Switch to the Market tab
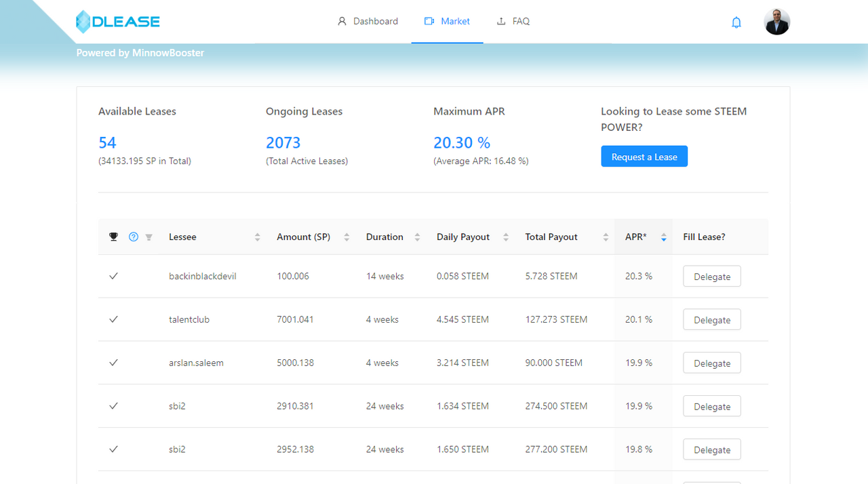Image resolution: width=868 pixels, height=484 pixels. click(447, 22)
